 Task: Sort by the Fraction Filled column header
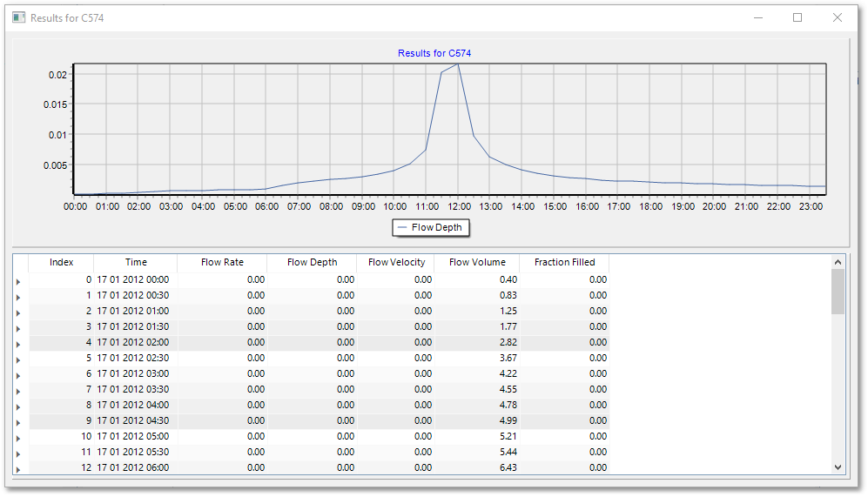point(565,262)
